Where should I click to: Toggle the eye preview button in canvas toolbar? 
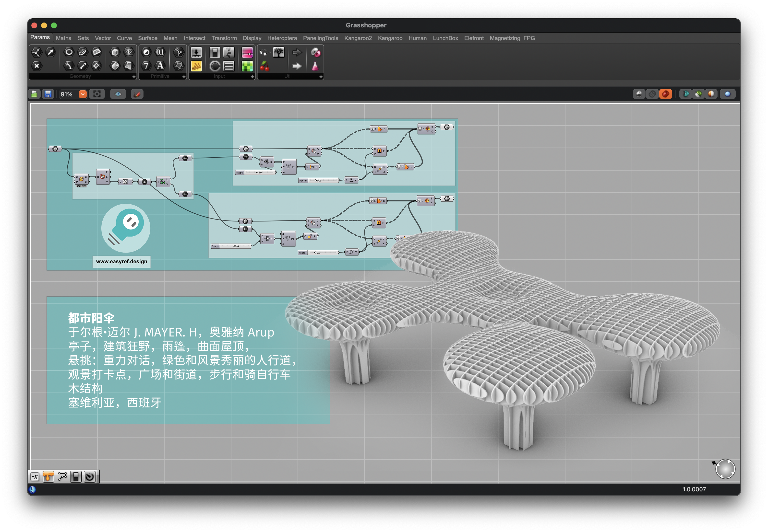pyautogui.click(x=118, y=94)
